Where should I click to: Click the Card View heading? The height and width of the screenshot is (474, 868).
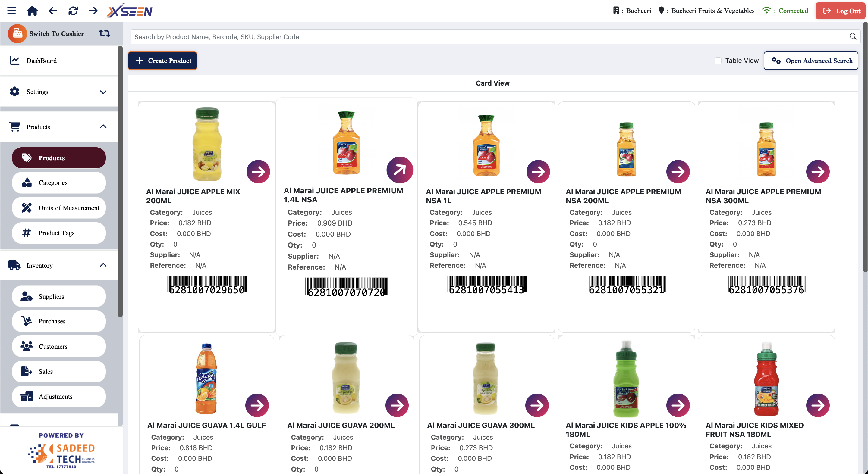coord(492,83)
